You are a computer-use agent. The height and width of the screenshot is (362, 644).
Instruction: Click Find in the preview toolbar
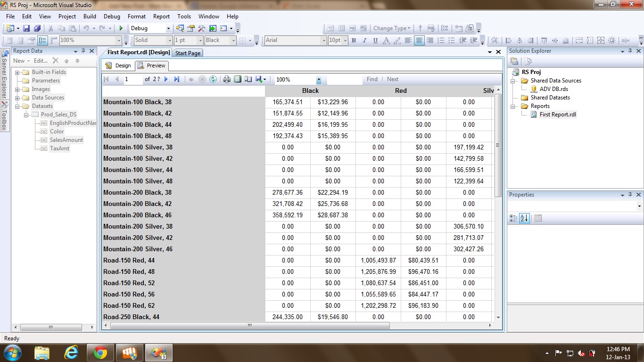click(x=372, y=79)
